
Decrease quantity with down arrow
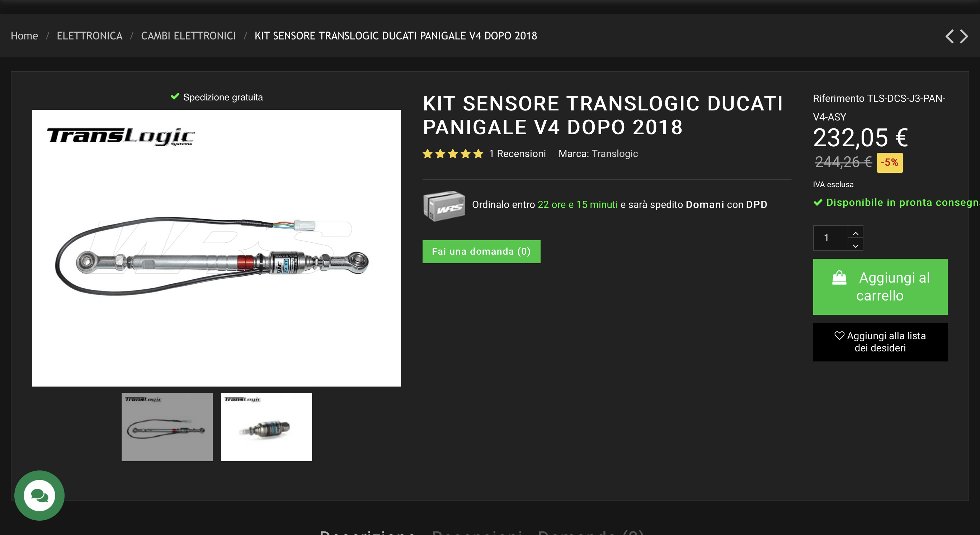[855, 245]
